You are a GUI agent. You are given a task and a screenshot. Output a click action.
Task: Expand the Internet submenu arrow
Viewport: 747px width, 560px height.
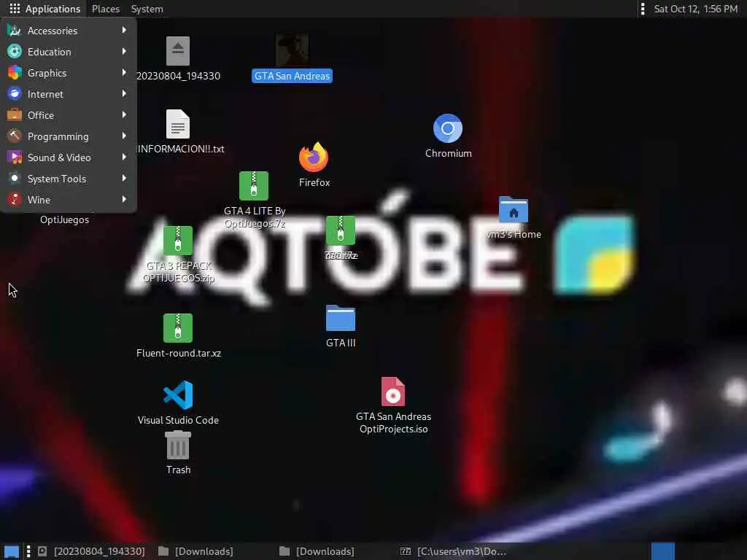[x=124, y=93]
